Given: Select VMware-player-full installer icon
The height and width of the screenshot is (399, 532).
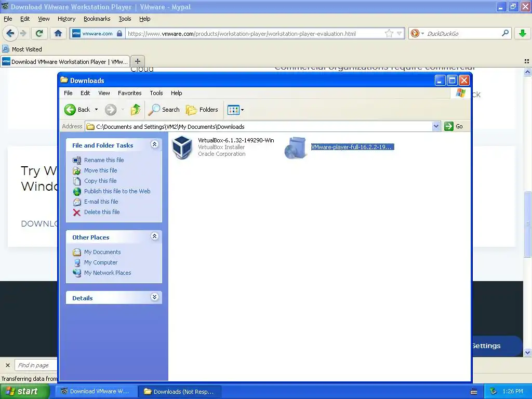Looking at the screenshot, I should (x=296, y=148).
